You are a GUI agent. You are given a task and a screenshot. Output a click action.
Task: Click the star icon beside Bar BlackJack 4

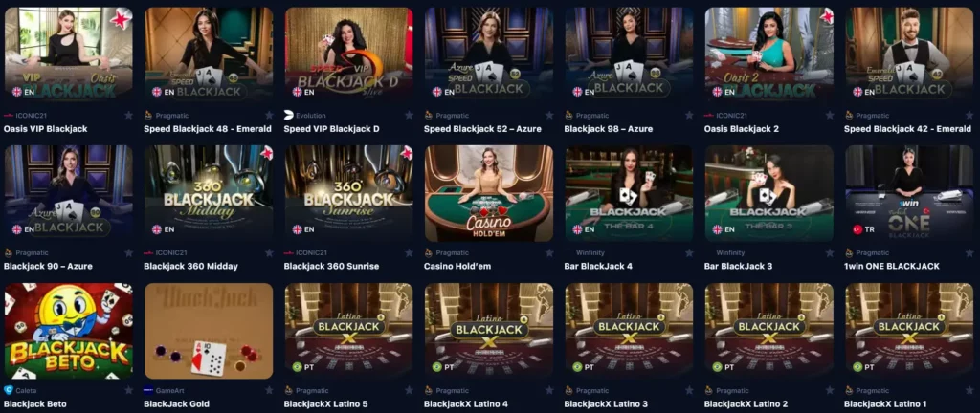(689, 252)
